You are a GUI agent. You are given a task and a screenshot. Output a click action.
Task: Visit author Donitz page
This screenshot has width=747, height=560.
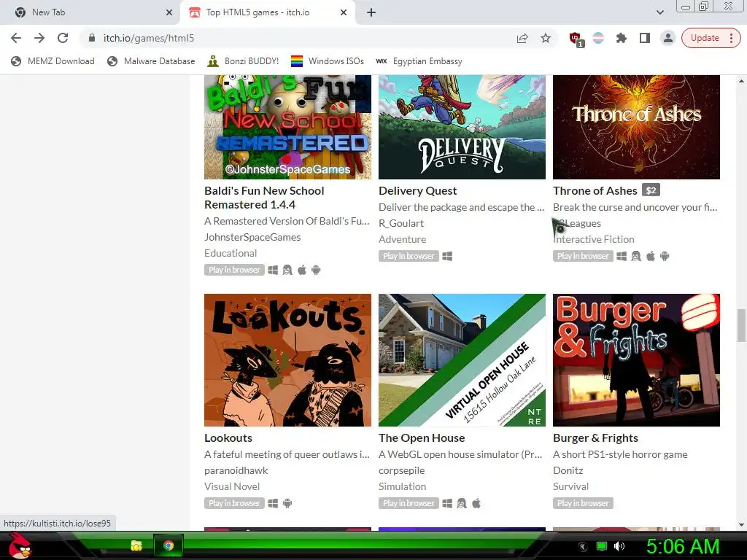tap(568, 470)
